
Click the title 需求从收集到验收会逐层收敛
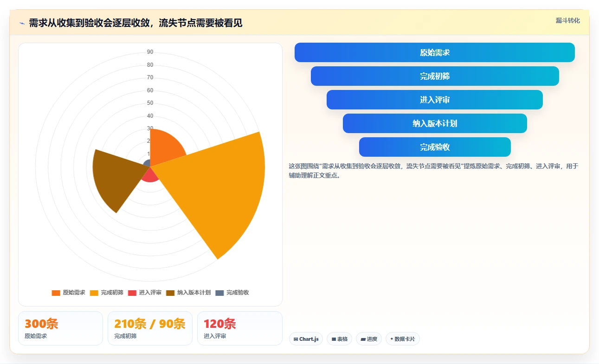[x=135, y=23]
